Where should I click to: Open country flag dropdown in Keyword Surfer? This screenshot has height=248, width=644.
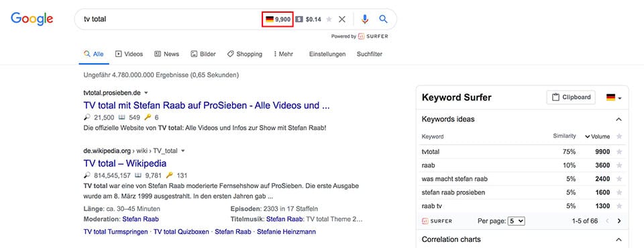(x=614, y=97)
